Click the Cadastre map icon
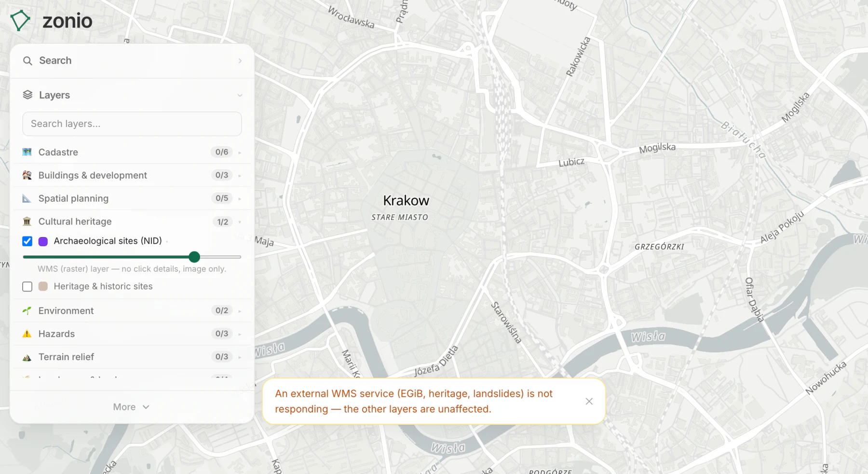This screenshot has height=474, width=868. (27, 152)
